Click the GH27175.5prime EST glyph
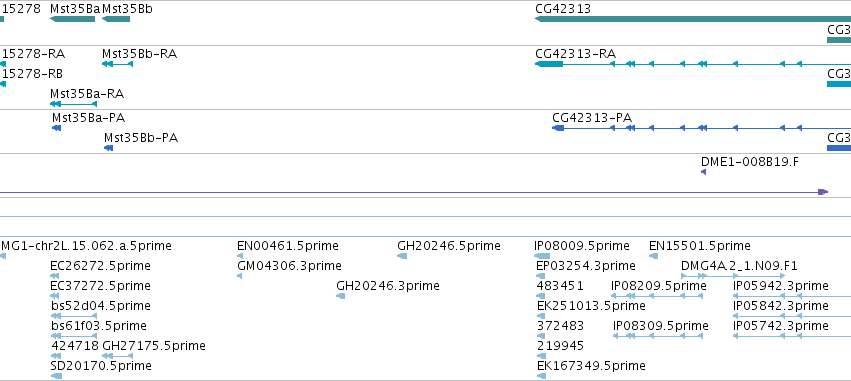 click(117, 356)
